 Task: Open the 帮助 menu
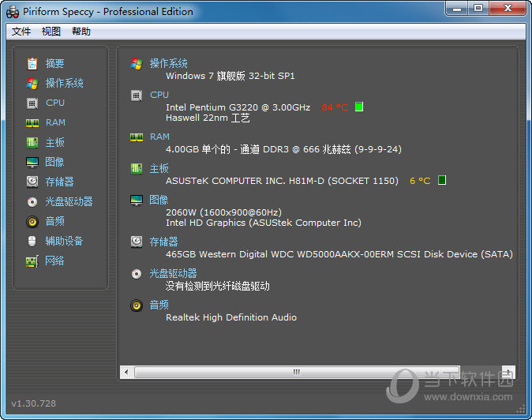(81, 32)
